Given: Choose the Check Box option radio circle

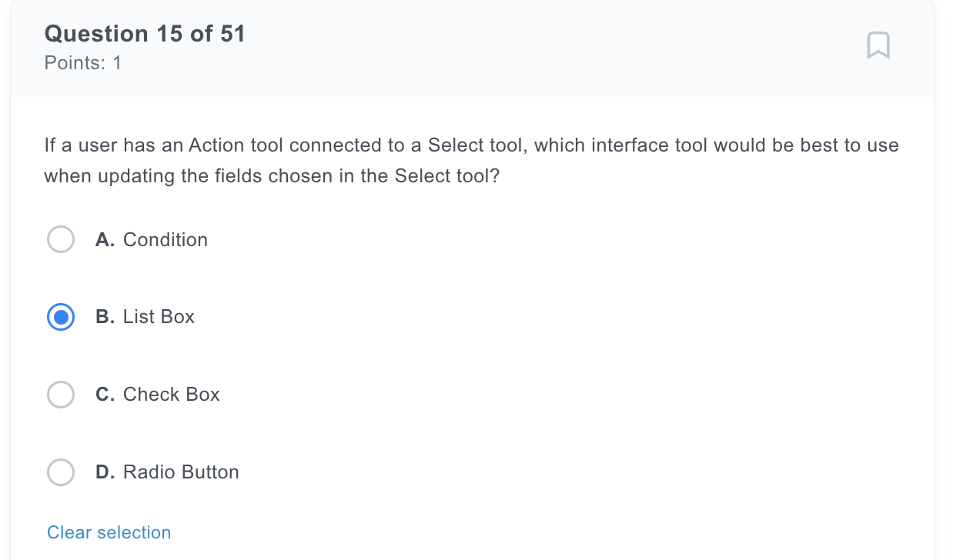Looking at the screenshot, I should (61, 395).
